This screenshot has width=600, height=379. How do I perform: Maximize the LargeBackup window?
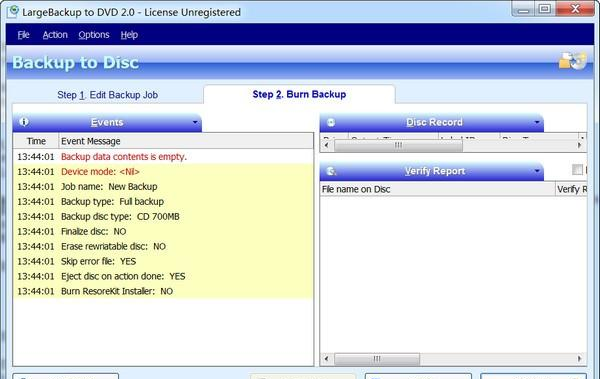pyautogui.click(x=545, y=9)
